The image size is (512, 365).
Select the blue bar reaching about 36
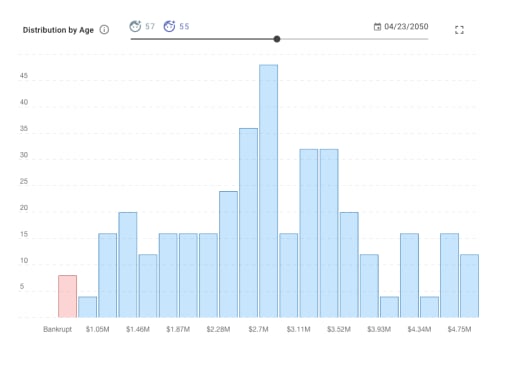pyautogui.click(x=248, y=223)
